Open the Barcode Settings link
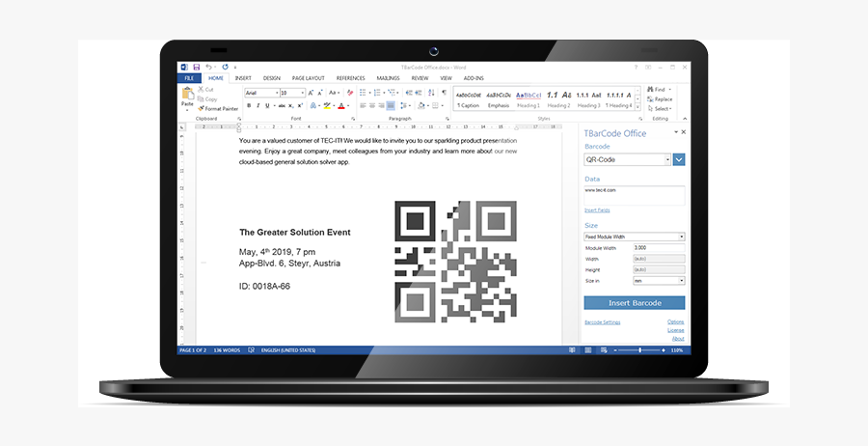 pos(602,322)
